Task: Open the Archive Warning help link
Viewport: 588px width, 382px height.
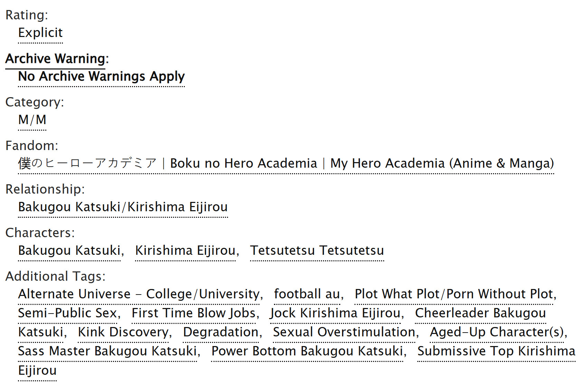Action: coord(55,59)
